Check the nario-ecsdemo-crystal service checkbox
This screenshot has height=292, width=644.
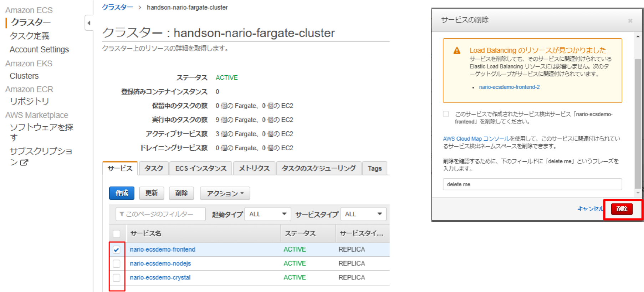click(x=117, y=278)
